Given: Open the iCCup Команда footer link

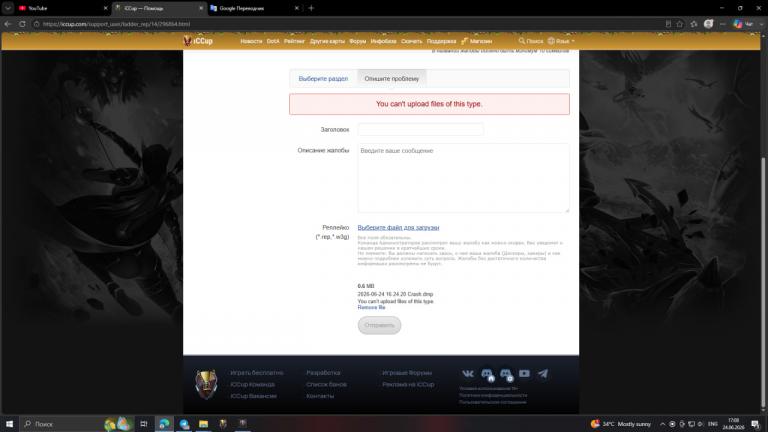Looking at the screenshot, I should pyautogui.click(x=253, y=384).
